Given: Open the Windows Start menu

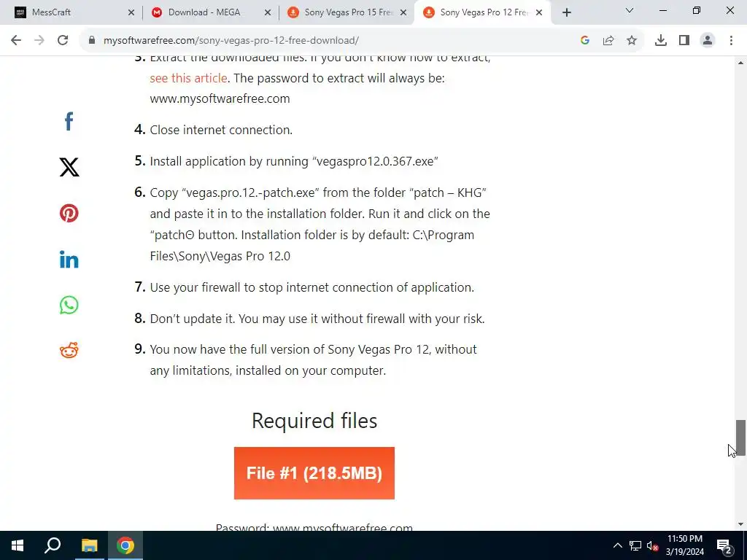Looking at the screenshot, I should point(18,545).
